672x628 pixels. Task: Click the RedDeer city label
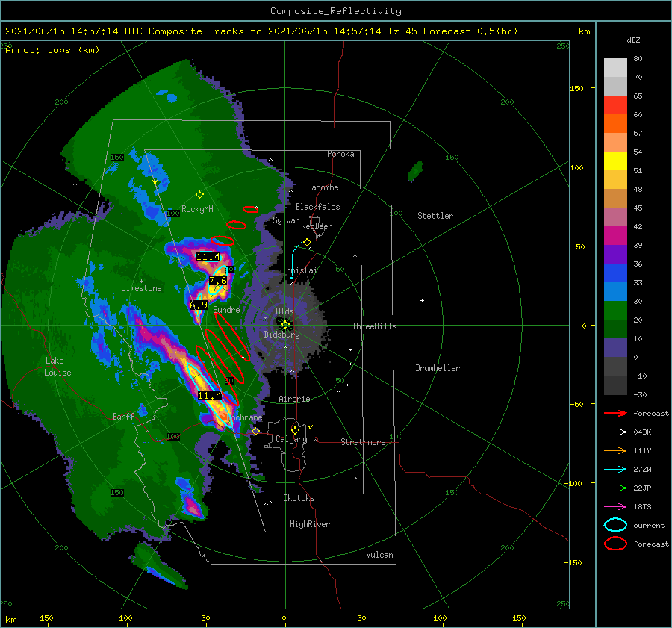coord(317,226)
